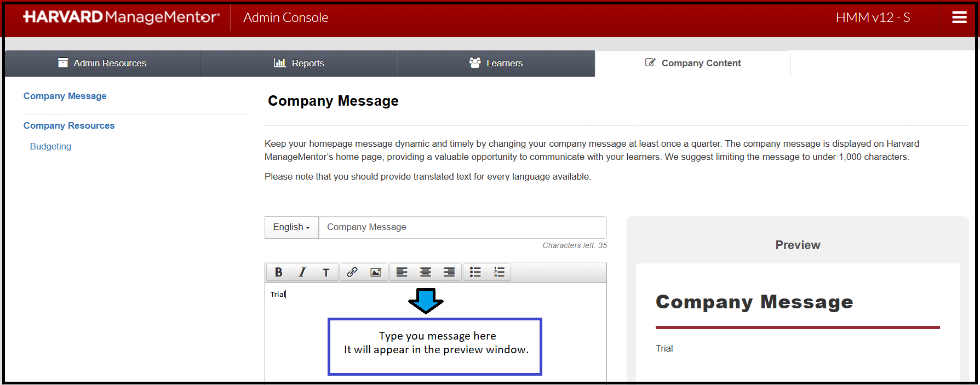Create a numbered list
Image resolution: width=980 pixels, height=385 pixels.
click(499, 272)
